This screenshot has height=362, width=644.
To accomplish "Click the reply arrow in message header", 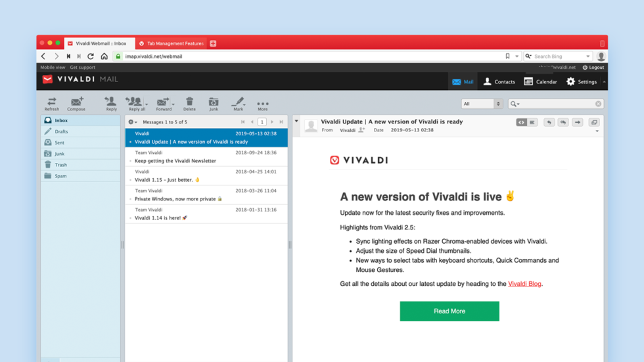I will tap(549, 122).
